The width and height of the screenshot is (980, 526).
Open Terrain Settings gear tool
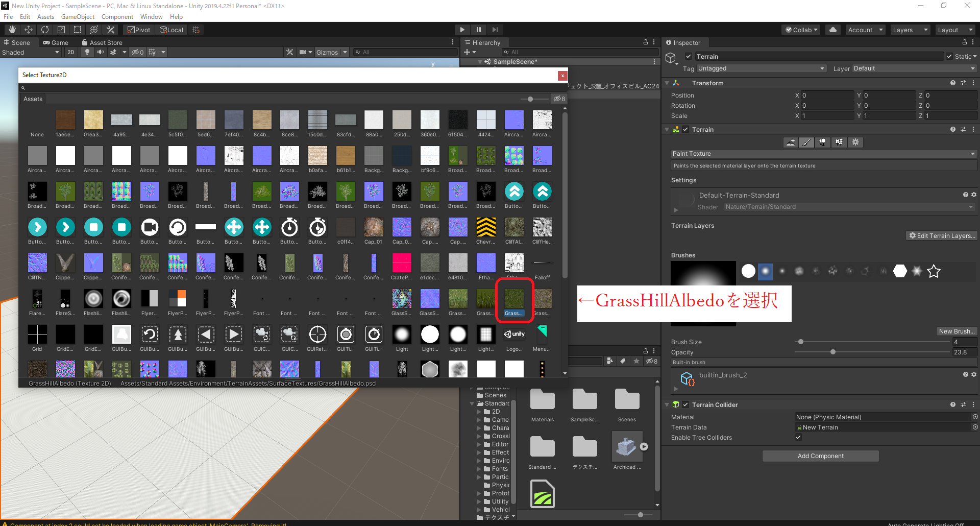(x=855, y=142)
